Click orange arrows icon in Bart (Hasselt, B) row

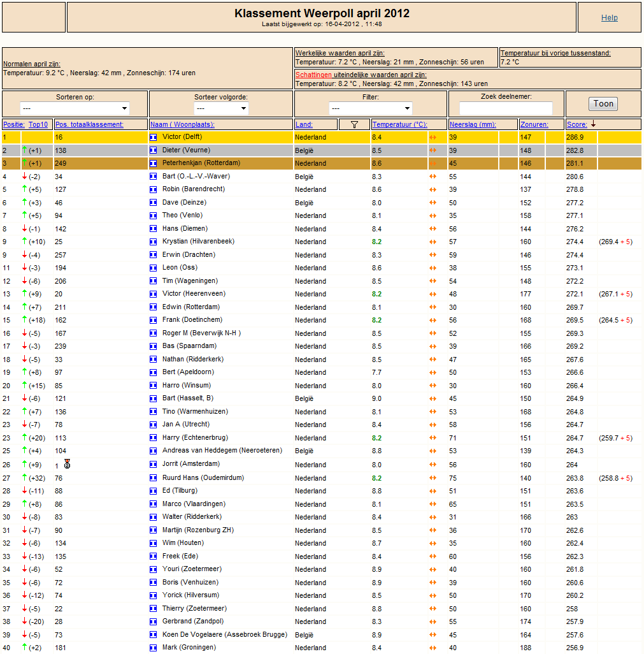433,399
